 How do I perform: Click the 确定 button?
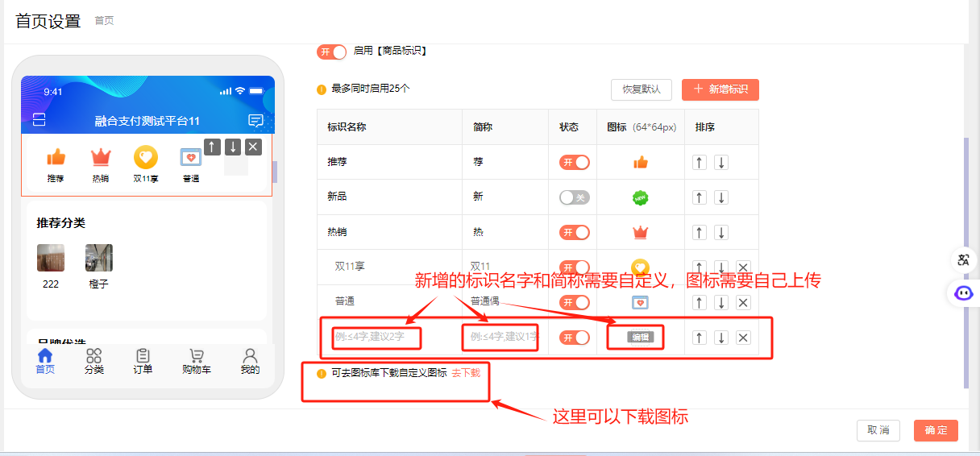click(936, 430)
